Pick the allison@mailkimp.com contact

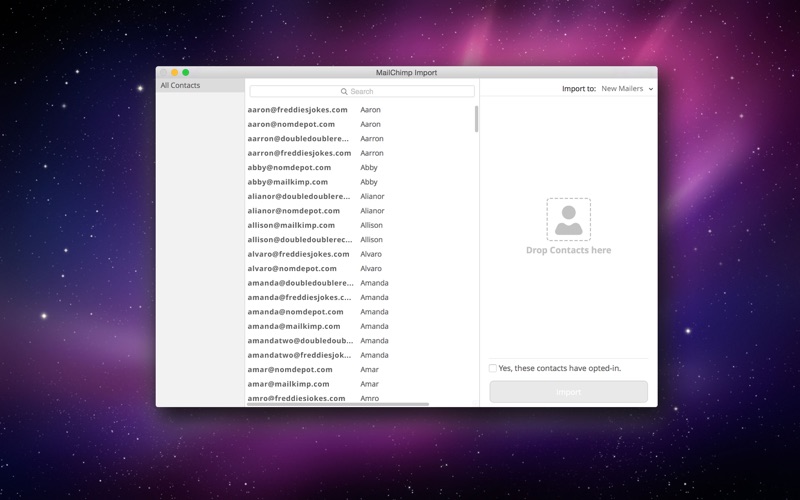pyautogui.click(x=293, y=226)
